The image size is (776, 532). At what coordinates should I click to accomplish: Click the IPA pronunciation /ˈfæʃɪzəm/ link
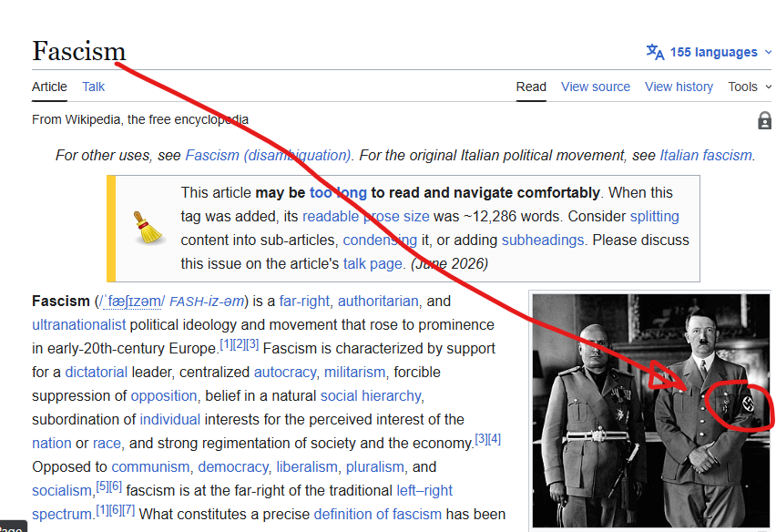point(132,302)
